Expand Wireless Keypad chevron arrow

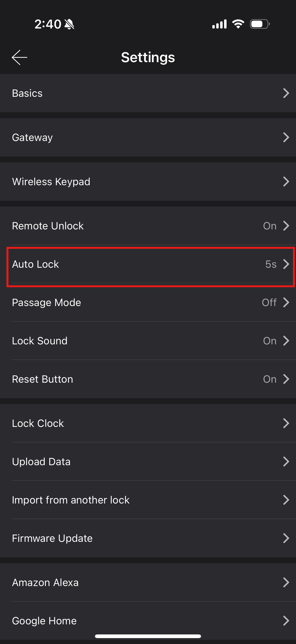[x=286, y=182]
